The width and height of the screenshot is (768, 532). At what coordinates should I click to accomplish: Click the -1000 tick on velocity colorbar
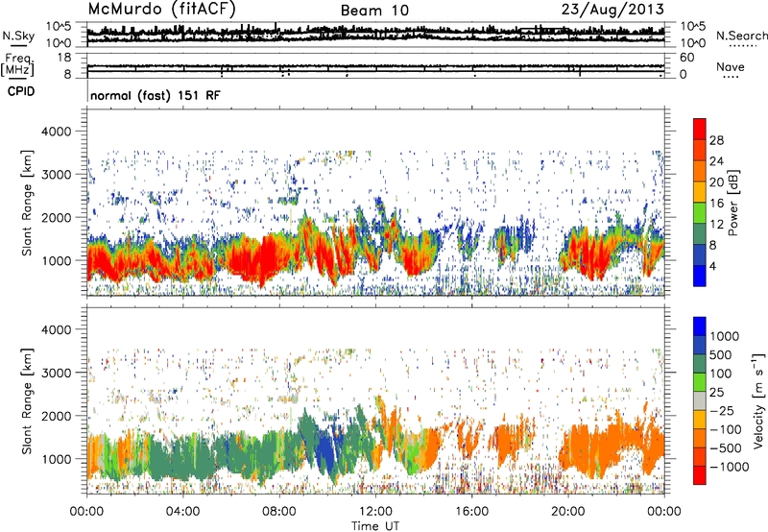point(730,467)
